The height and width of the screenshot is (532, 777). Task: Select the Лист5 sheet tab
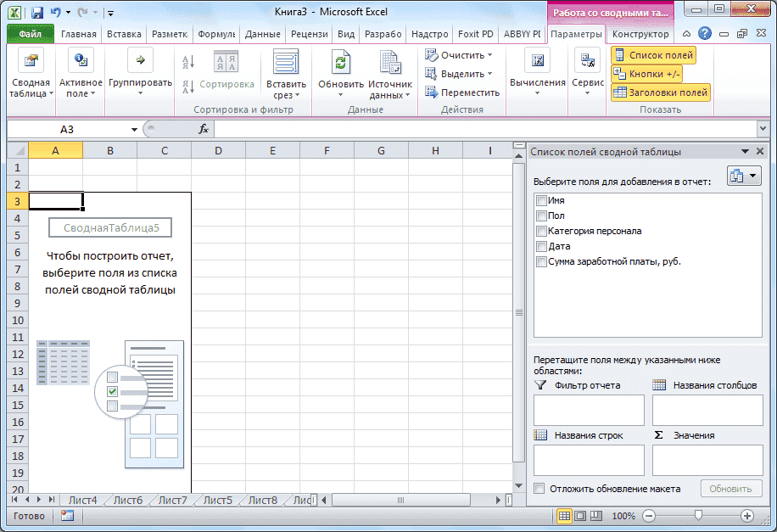(x=216, y=501)
